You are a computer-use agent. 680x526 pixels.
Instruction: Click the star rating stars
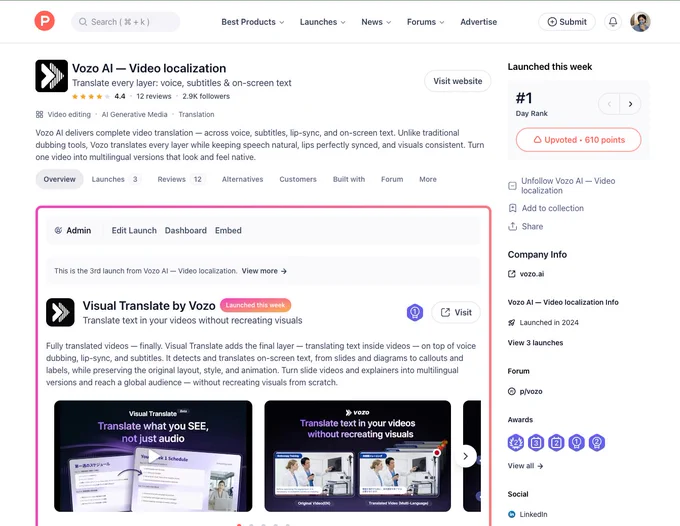[91, 96]
